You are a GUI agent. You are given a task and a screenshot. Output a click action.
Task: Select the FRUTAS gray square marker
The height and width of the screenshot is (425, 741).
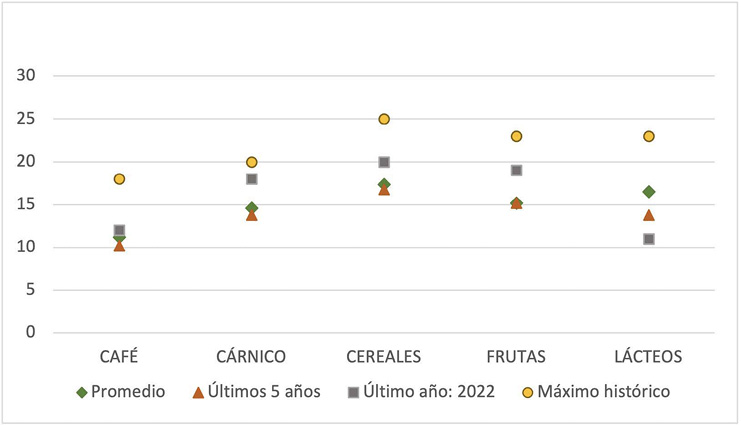[x=516, y=170]
